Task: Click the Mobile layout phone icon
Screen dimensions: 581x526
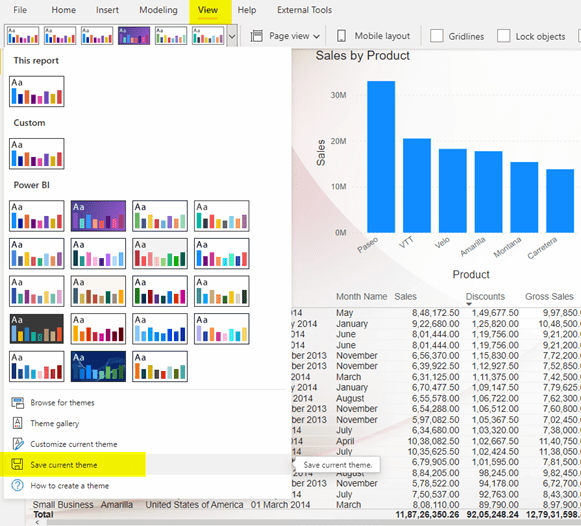Action: 341,36
